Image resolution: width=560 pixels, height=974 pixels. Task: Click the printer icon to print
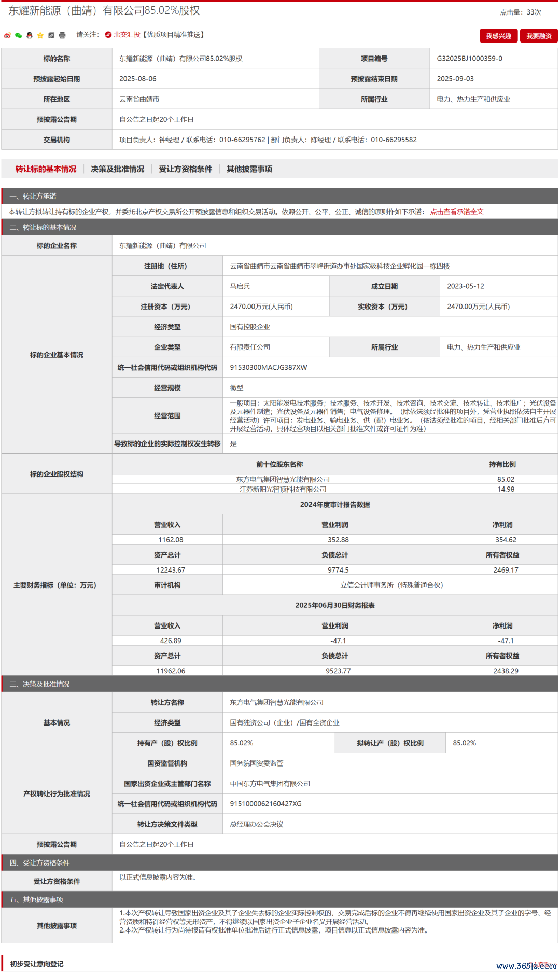tap(62, 35)
